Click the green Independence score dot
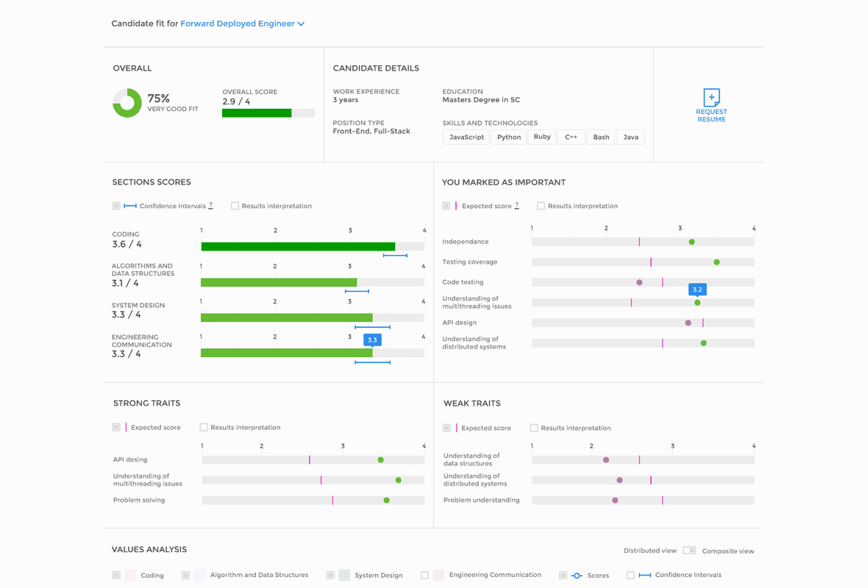Viewport: 868px width, 588px height. [x=692, y=242]
